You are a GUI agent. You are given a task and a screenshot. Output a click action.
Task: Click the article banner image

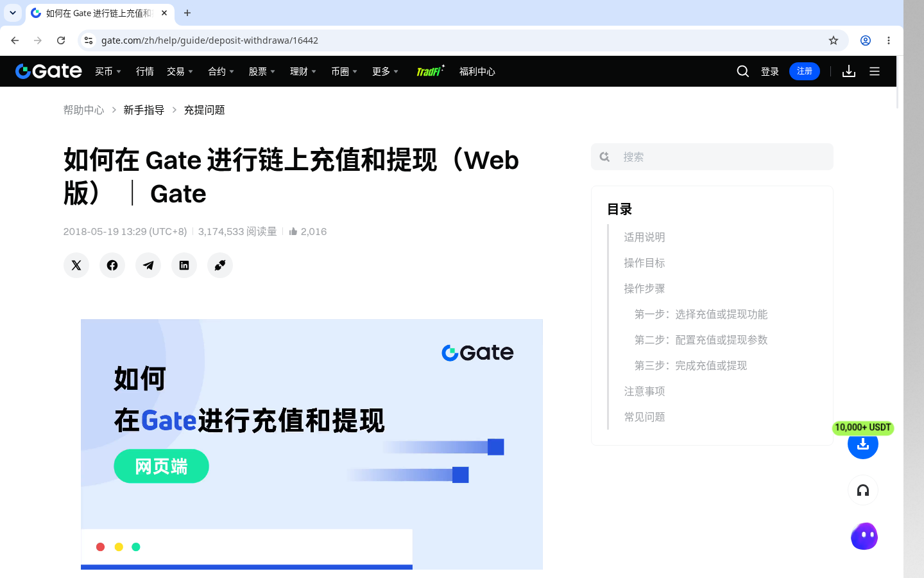click(312, 444)
